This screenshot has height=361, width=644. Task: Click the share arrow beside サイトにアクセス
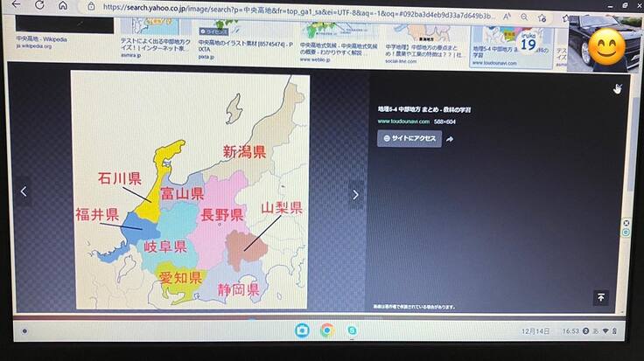pyautogui.click(x=450, y=138)
